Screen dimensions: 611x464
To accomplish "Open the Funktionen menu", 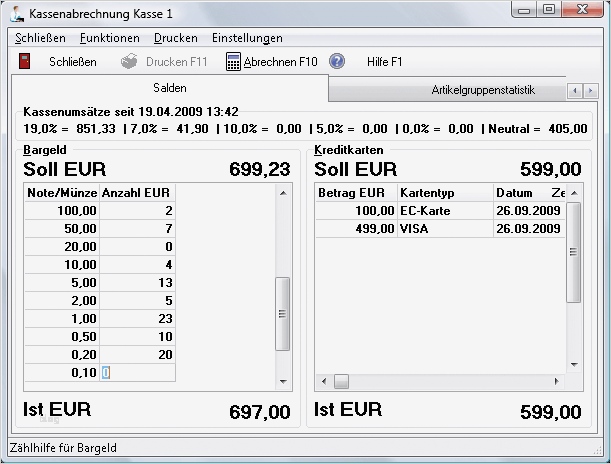I will [110, 38].
